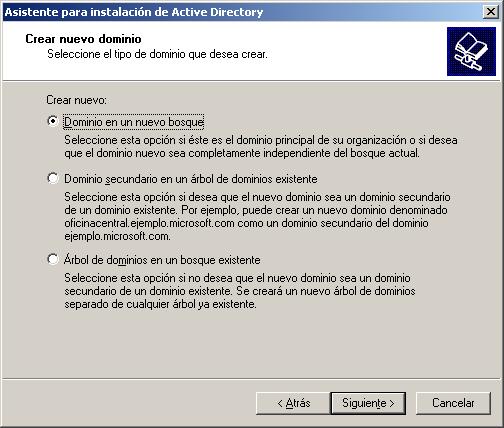Click the example text 'oficinacentral.ejemplo.microsoft.com'
The width and height of the screenshot is (504, 428).
pos(149,223)
